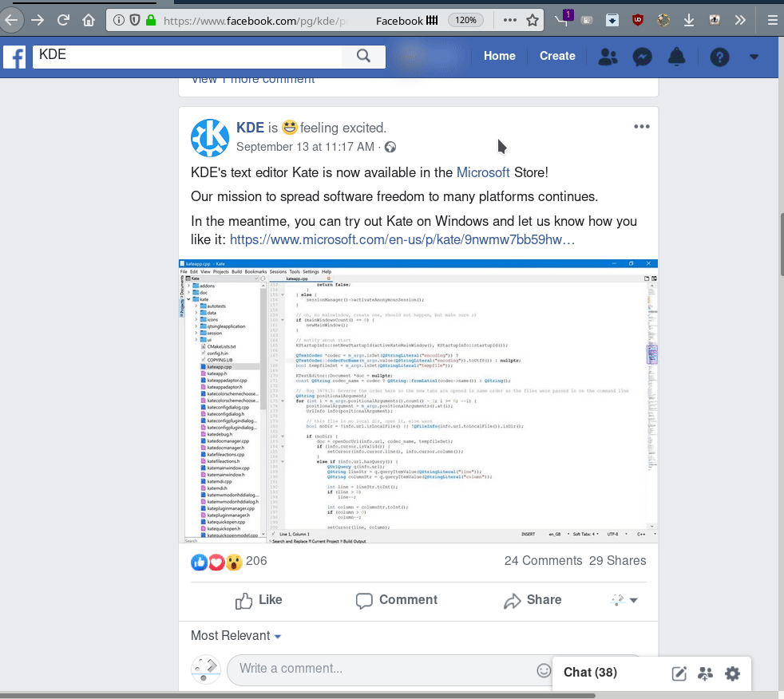The width and height of the screenshot is (784, 699).
Task: Reload the current Facebook page
Action: click(x=63, y=20)
